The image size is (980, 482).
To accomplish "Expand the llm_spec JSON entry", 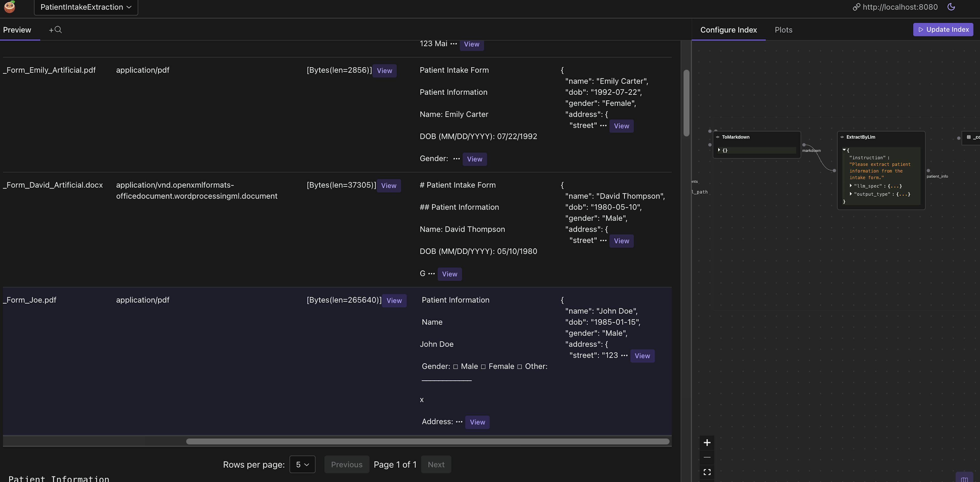I will click(x=851, y=186).
